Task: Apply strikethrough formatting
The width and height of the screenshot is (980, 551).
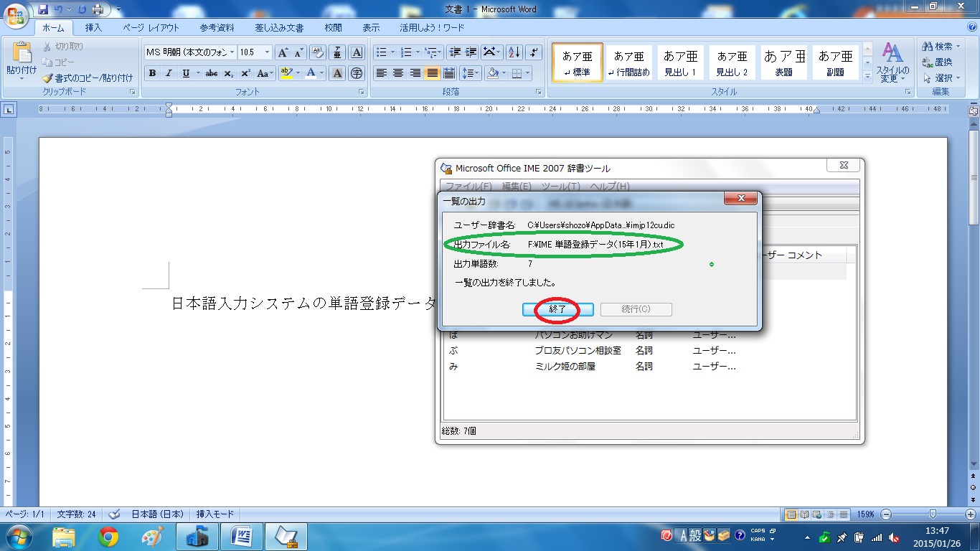Action: (212, 73)
